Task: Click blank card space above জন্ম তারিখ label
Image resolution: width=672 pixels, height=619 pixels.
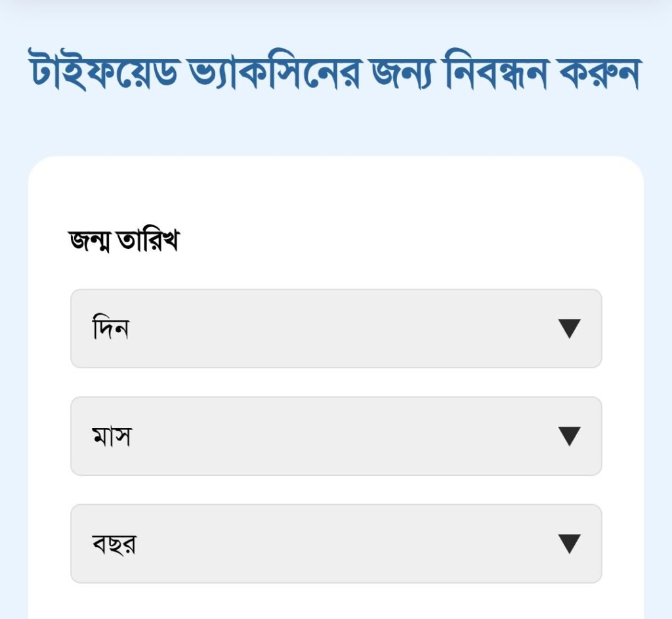Action: [x=335, y=190]
